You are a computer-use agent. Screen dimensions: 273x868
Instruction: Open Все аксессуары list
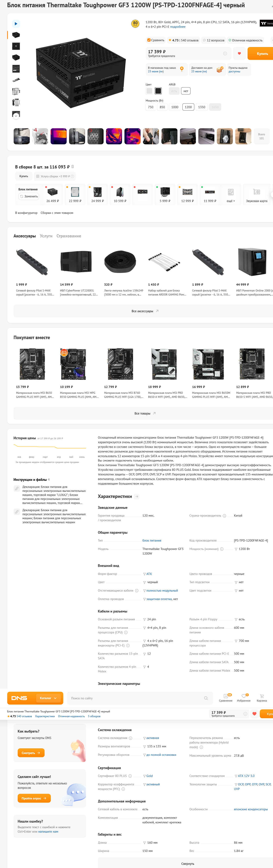point(145,311)
